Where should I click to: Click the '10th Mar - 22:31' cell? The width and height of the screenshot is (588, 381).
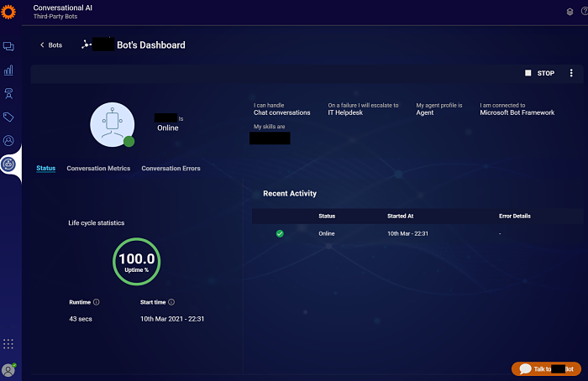(407, 234)
